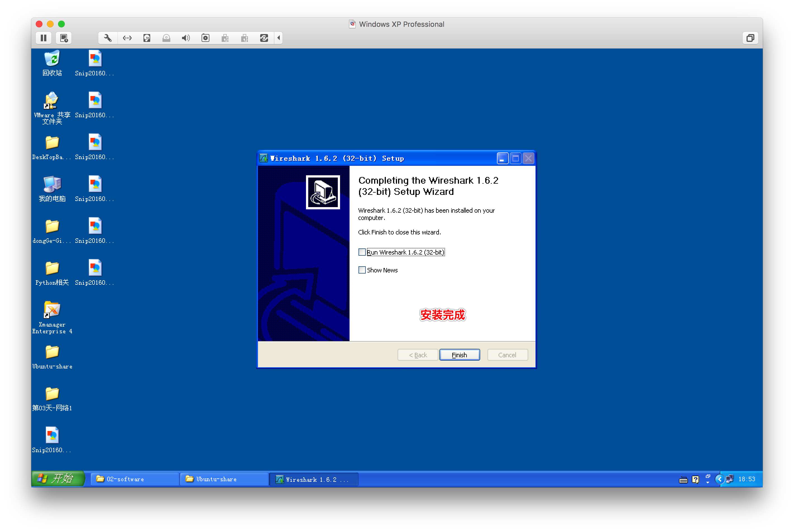Click the system clock in tray
This screenshot has width=794, height=532.
pyautogui.click(x=747, y=479)
